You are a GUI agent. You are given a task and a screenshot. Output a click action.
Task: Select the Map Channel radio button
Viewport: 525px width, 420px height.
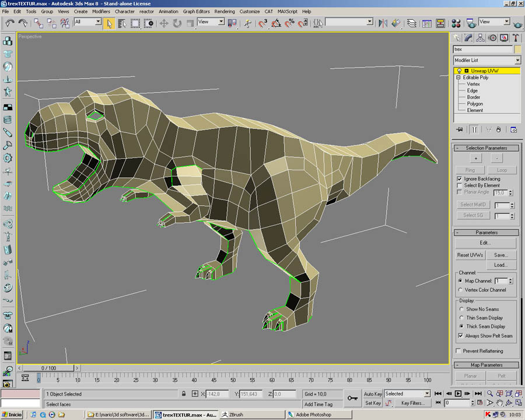coord(460,281)
